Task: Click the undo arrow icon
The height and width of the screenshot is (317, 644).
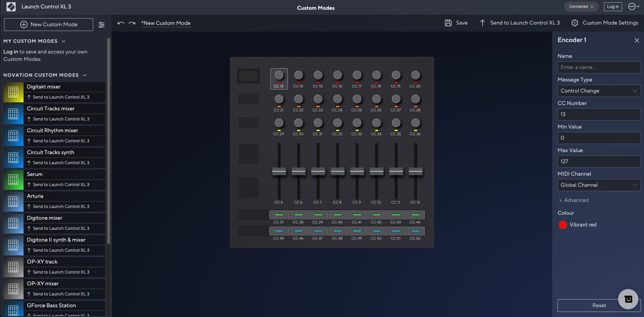Action: 121,23
